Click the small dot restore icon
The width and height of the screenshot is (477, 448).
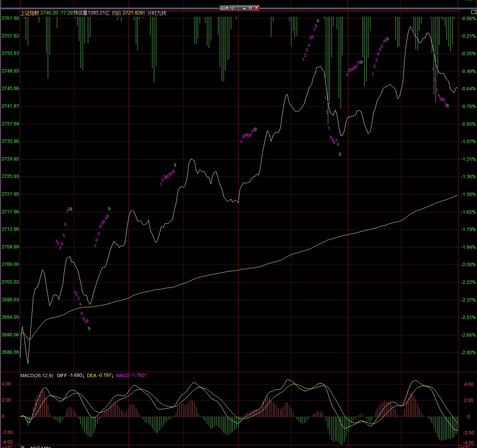[238, 8]
